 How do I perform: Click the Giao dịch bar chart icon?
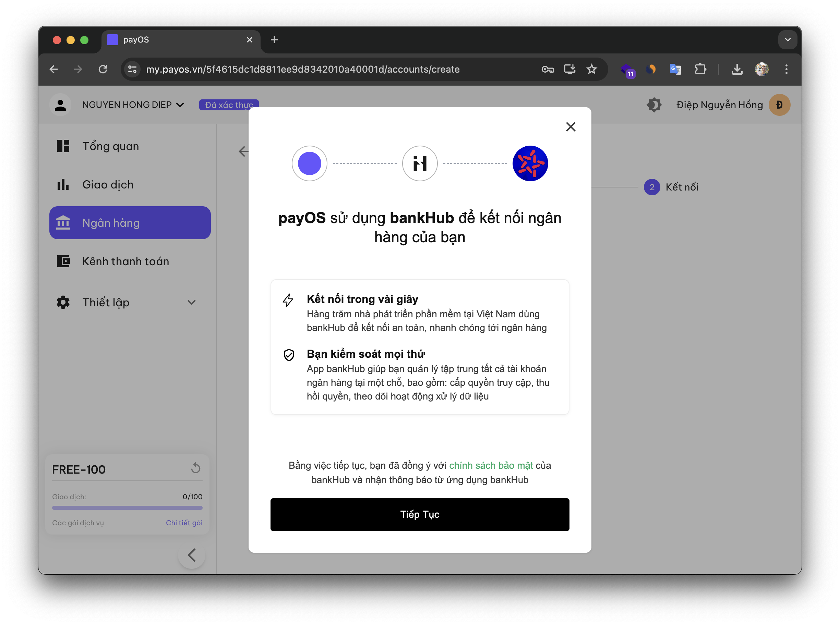pos(63,185)
